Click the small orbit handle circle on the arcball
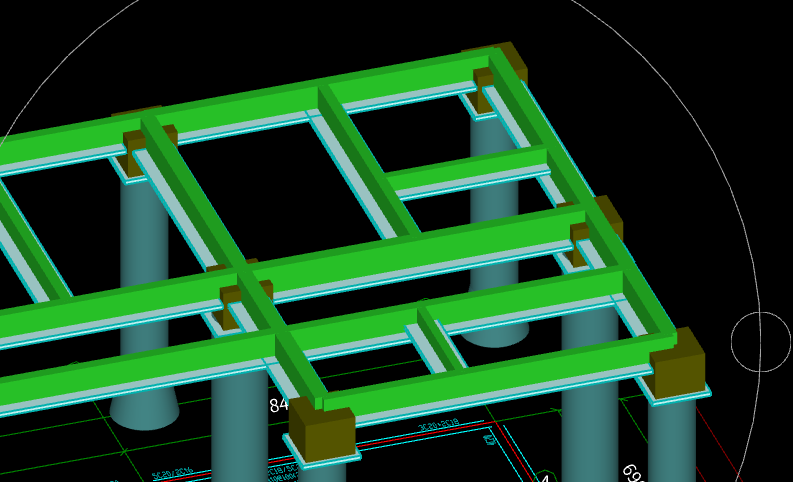Viewport: 793px width, 482px height. point(761,342)
